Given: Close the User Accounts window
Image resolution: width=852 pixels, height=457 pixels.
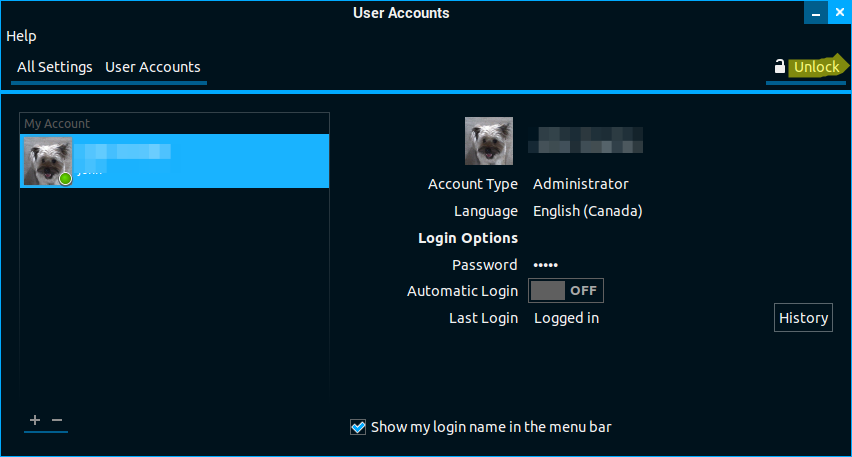Looking at the screenshot, I should [840, 13].
